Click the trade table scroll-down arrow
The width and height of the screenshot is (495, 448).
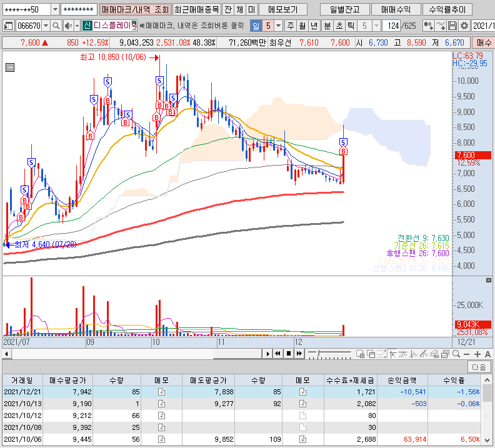pos(487,440)
